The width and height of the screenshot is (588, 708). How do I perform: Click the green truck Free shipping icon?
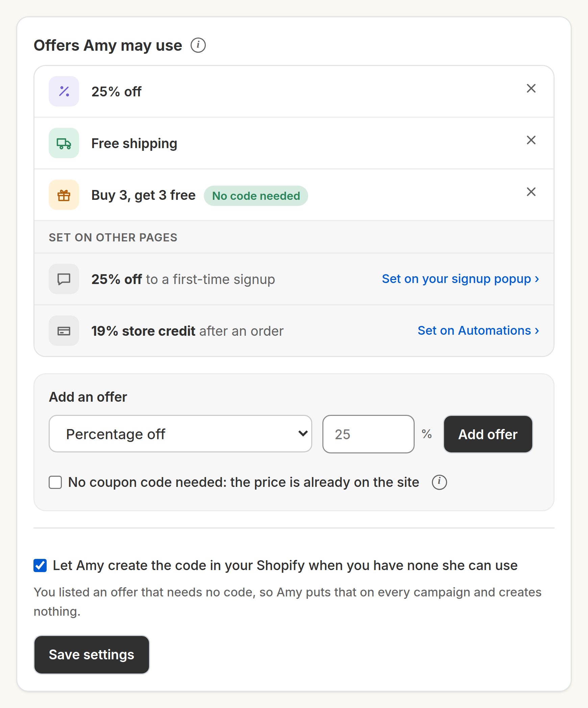(x=64, y=143)
